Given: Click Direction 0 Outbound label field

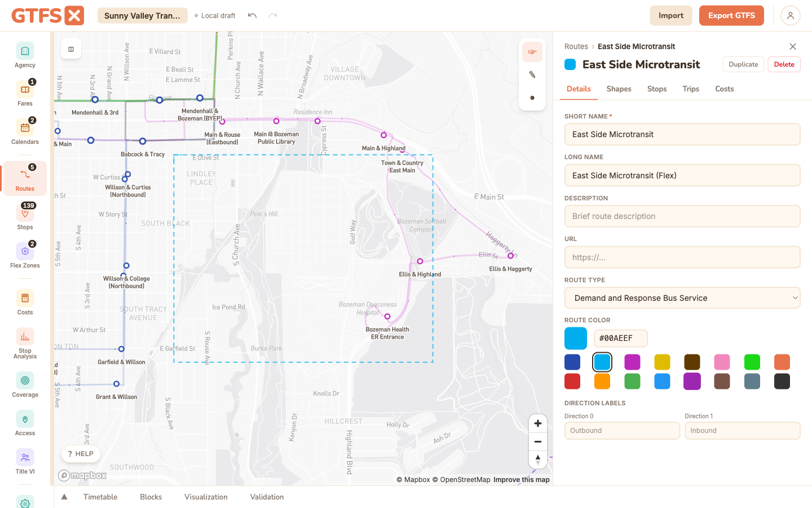Looking at the screenshot, I should 622,431.
